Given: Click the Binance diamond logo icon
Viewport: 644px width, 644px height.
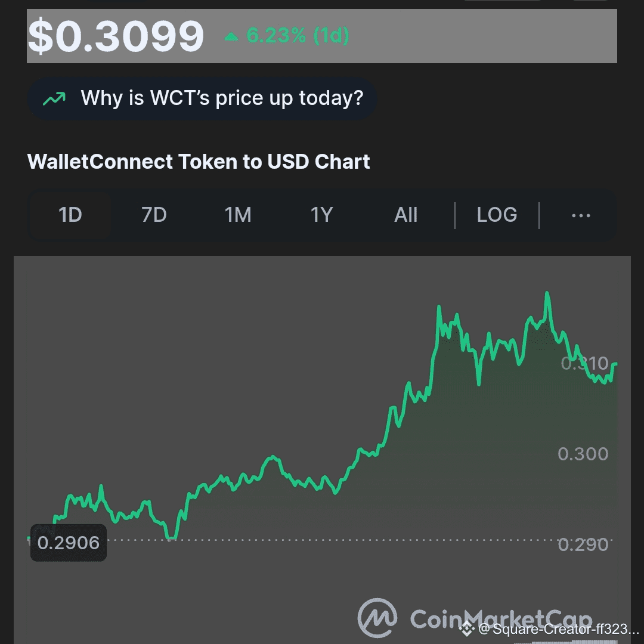Looking at the screenshot, I should click(x=467, y=628).
